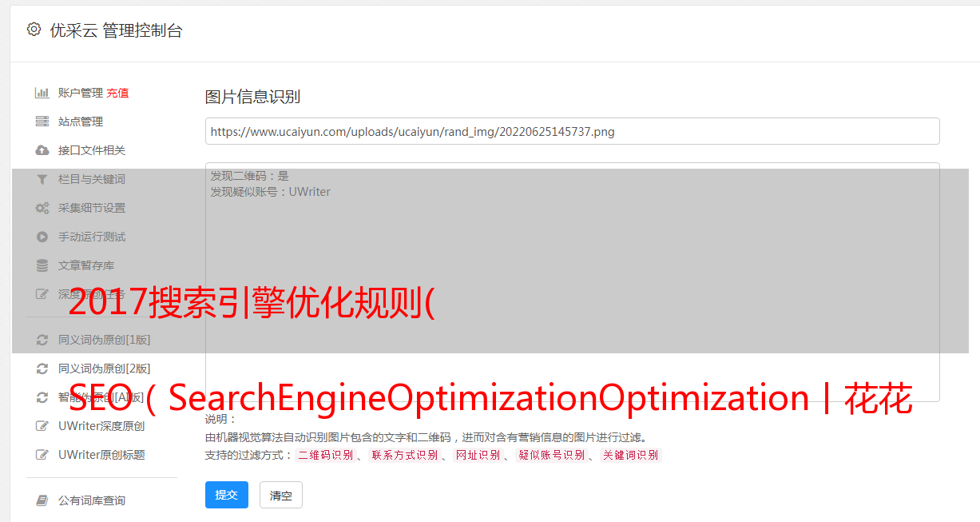The height and width of the screenshot is (522, 980).
Task: Click the 优采云 管理控制台 header title
Action: (x=116, y=30)
